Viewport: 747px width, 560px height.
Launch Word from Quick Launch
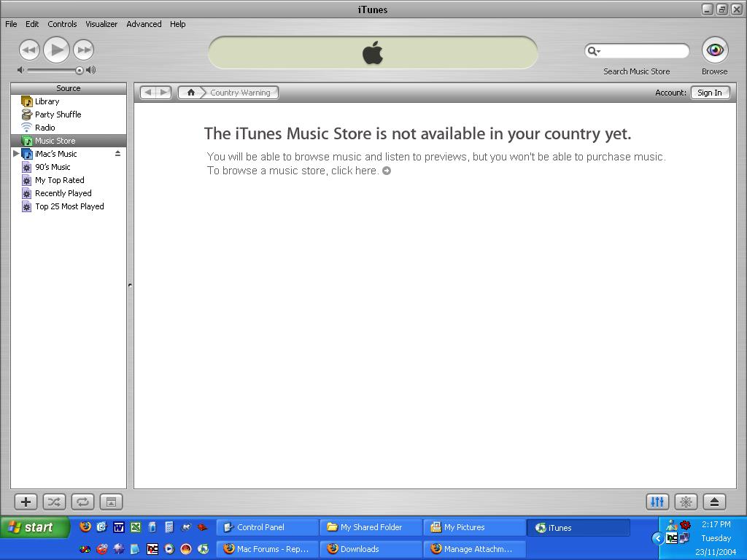119,527
